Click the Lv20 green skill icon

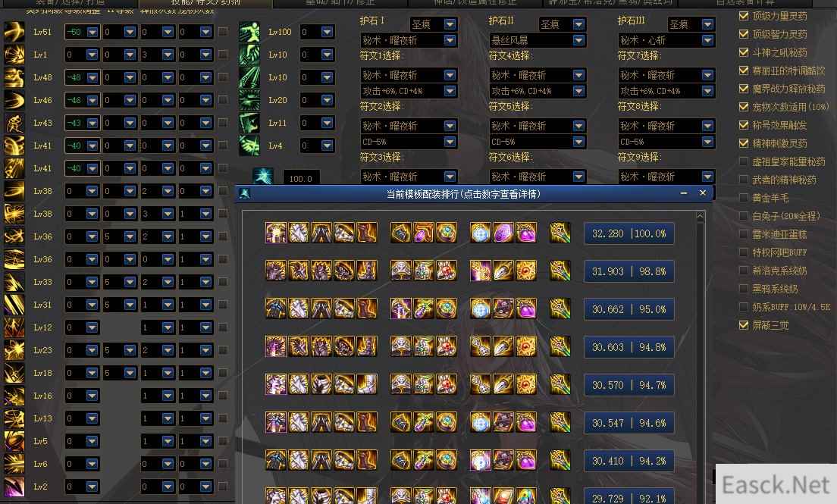(x=249, y=100)
